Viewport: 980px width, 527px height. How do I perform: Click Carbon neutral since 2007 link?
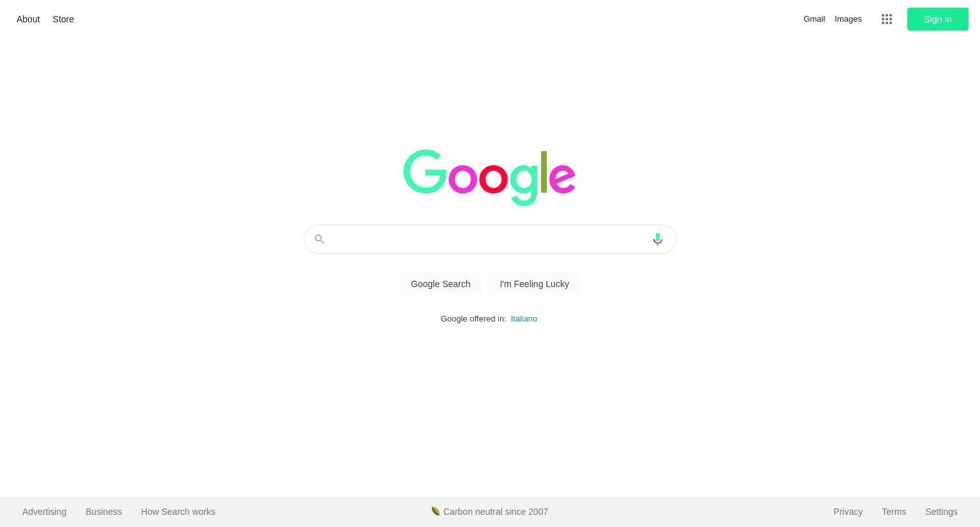point(496,512)
